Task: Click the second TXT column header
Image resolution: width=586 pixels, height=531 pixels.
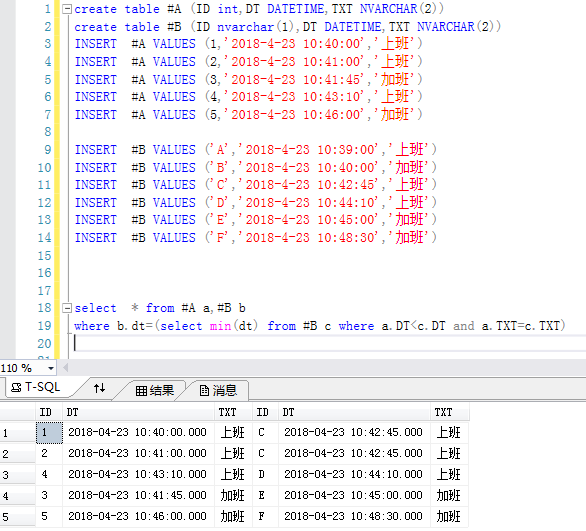Action: (450, 412)
